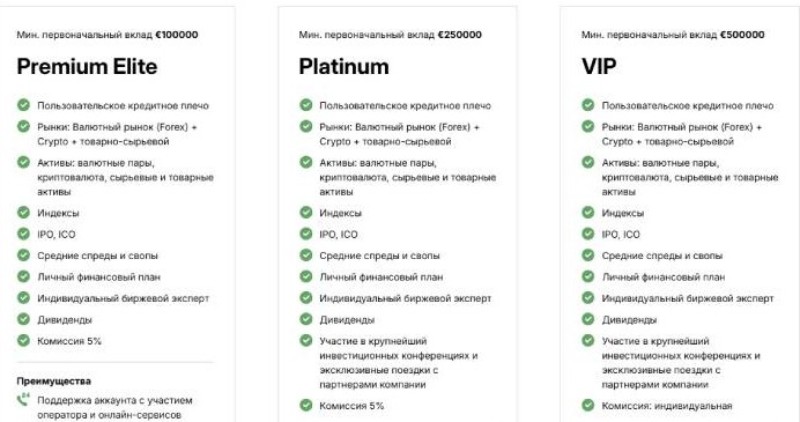The width and height of the screenshot is (800, 422).
Task: Click checkmark beside VIP Комиссия: индивидуальная
Action: 588,405
